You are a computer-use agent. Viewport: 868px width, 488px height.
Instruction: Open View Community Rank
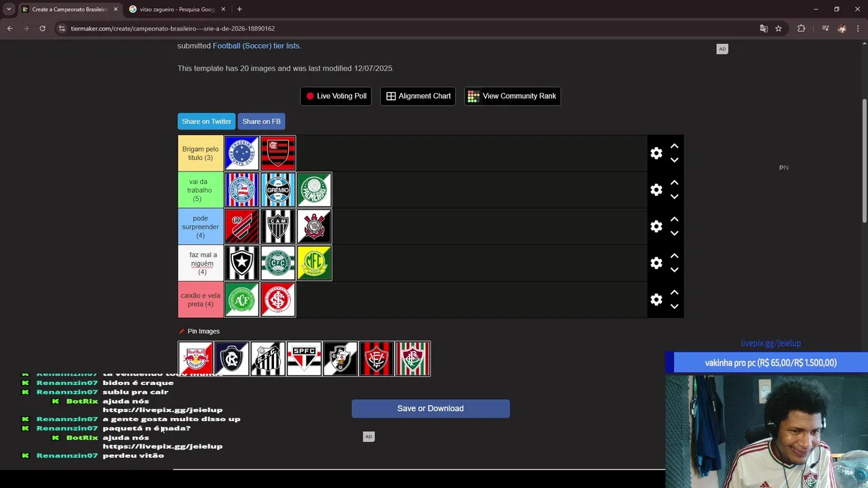coord(512,96)
